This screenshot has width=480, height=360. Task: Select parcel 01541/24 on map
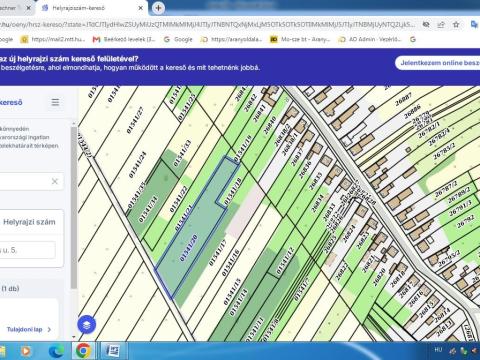point(138,165)
